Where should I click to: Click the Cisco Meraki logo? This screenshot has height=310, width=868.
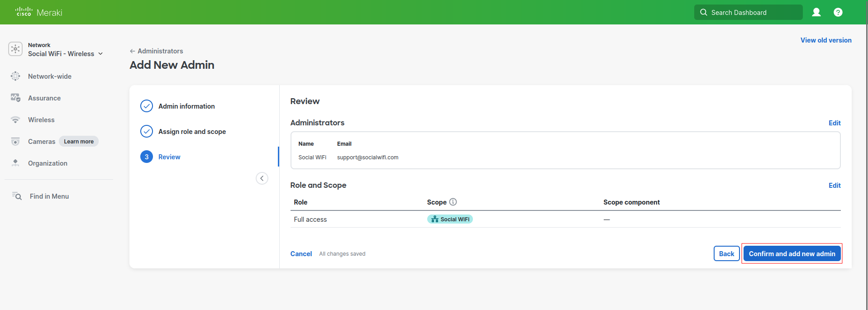38,12
